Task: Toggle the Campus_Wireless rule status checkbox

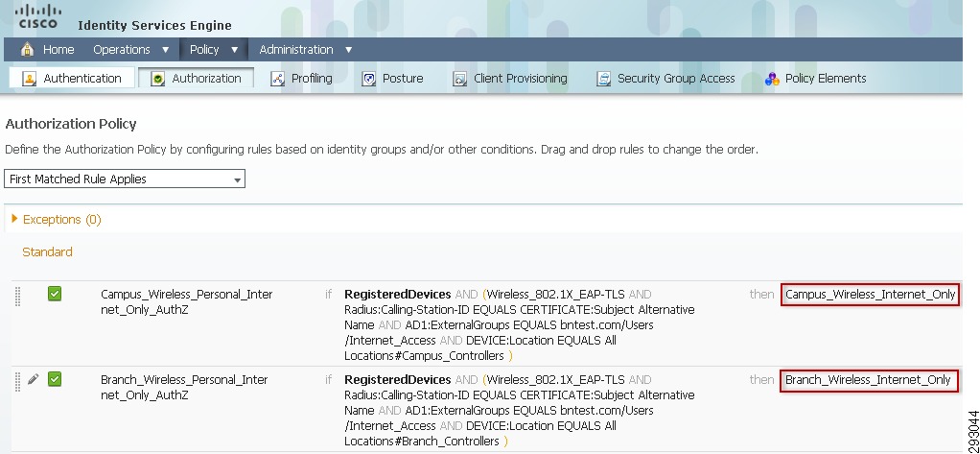Action: (x=55, y=294)
